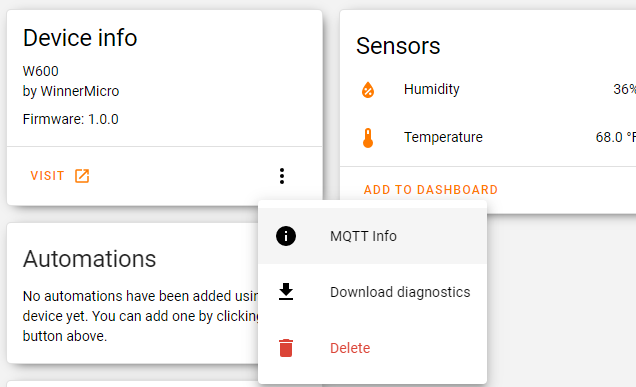Select MQTT Info menu entry

[x=372, y=236]
